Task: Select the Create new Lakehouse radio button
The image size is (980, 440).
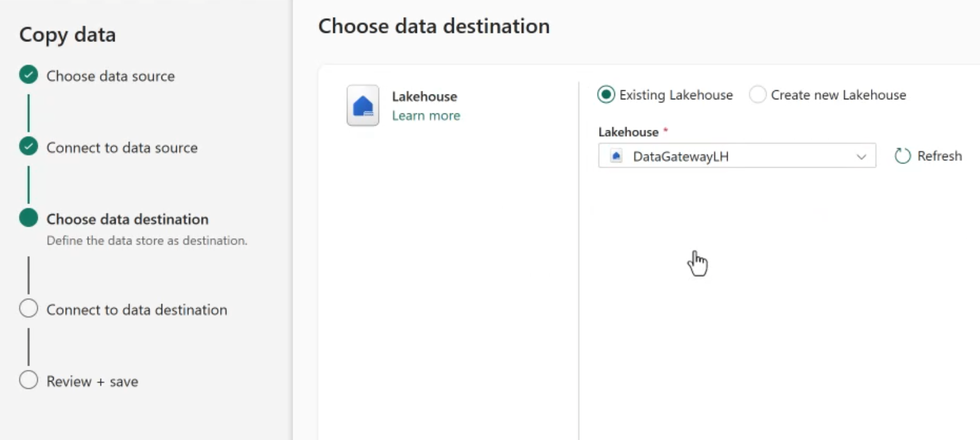Action: pos(758,94)
